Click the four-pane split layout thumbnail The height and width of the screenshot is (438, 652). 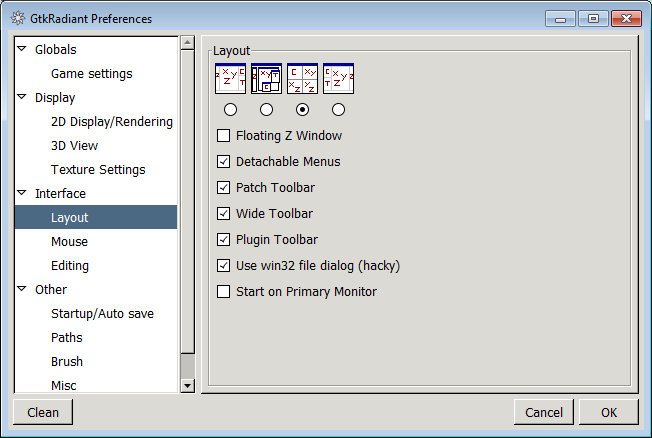point(302,78)
